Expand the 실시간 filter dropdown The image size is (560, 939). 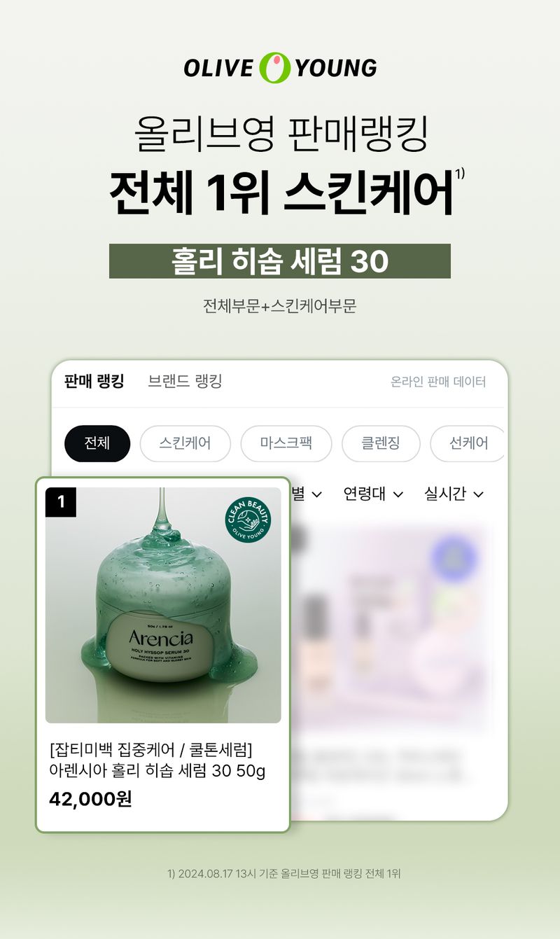[454, 494]
